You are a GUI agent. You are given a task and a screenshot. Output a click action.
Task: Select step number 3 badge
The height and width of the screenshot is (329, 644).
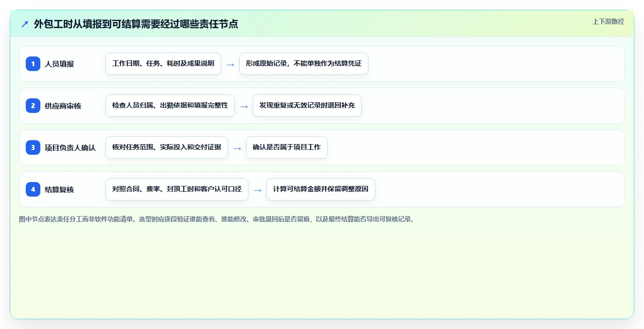tap(33, 147)
